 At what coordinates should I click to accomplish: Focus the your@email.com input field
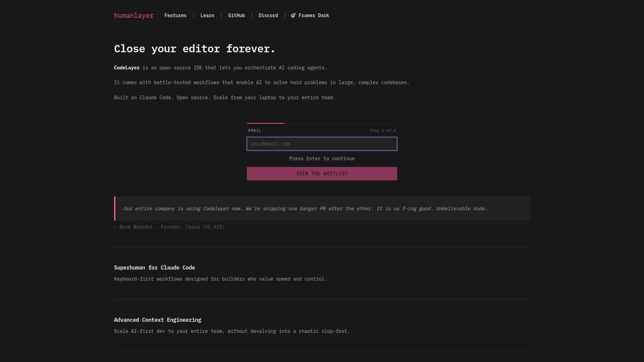pos(322,144)
